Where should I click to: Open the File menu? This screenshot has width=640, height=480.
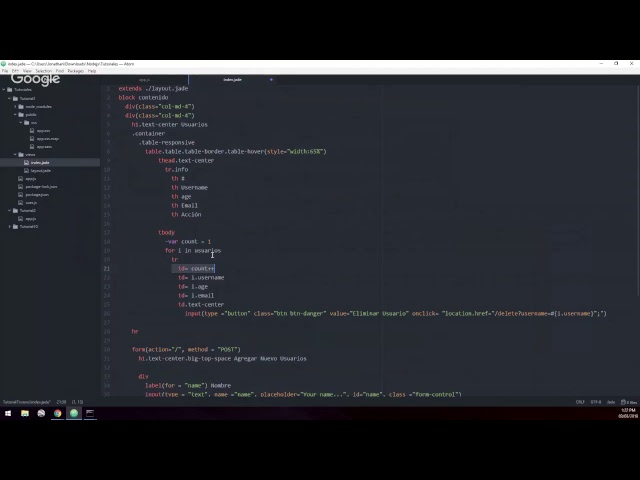[x=5, y=71]
